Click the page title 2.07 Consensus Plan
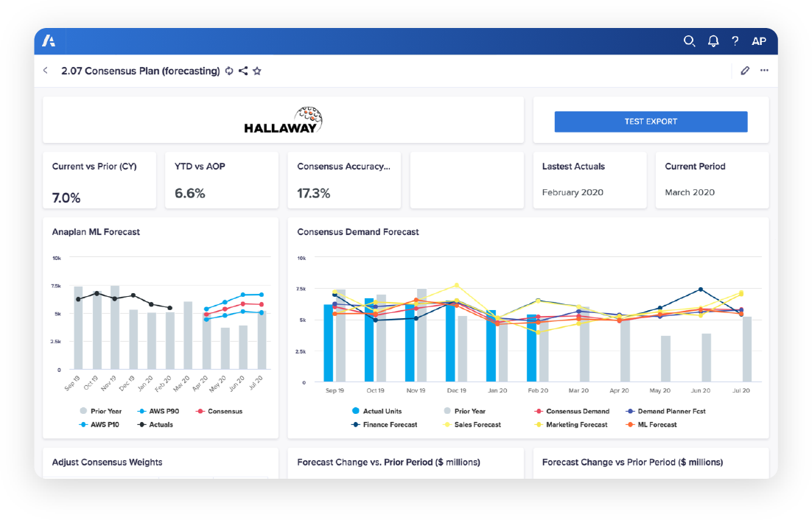The width and height of the screenshot is (812, 520). pyautogui.click(x=140, y=71)
